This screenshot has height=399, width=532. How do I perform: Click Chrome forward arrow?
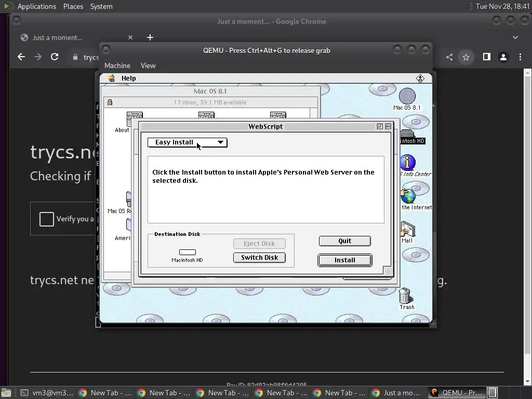[38, 57]
